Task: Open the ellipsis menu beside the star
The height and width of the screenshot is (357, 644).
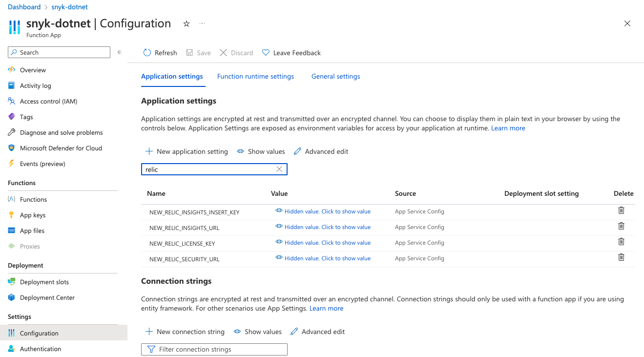Action: 202,23
